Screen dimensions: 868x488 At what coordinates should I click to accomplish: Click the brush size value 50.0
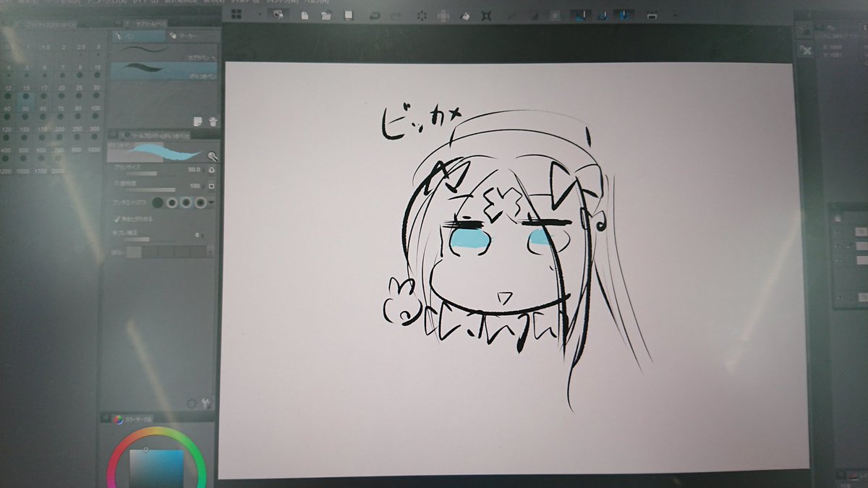tap(194, 169)
